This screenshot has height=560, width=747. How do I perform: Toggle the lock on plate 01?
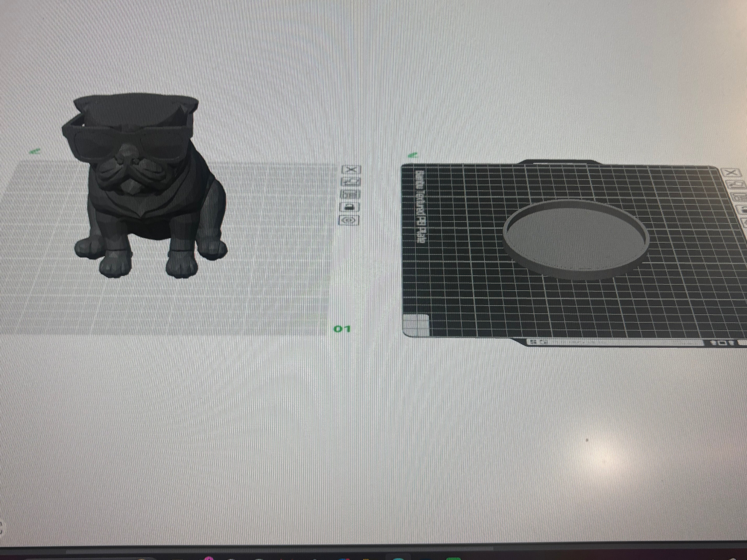(350, 207)
